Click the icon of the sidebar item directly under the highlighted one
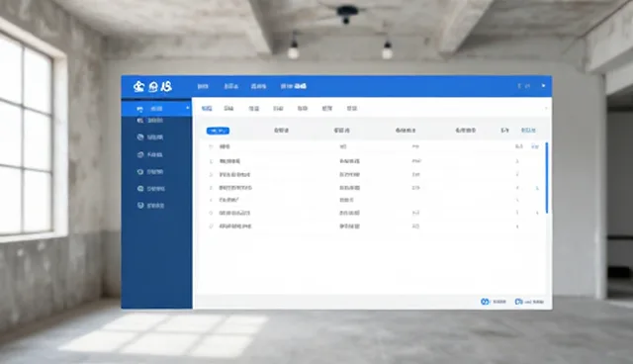The height and width of the screenshot is (364, 633). pos(140,121)
